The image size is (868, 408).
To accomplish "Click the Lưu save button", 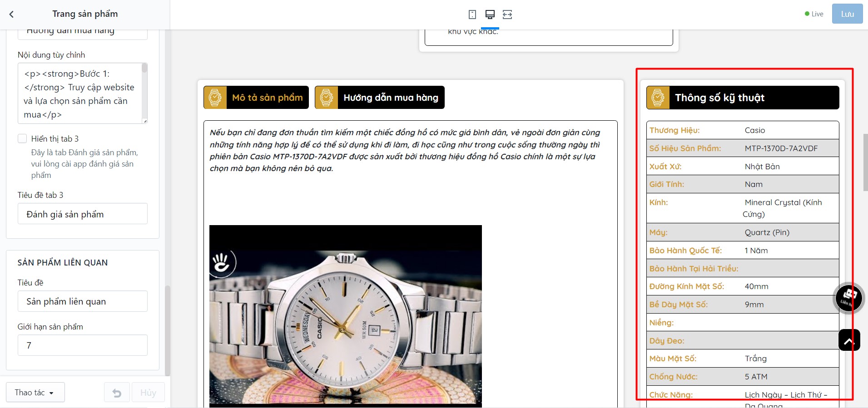I will pyautogui.click(x=847, y=14).
